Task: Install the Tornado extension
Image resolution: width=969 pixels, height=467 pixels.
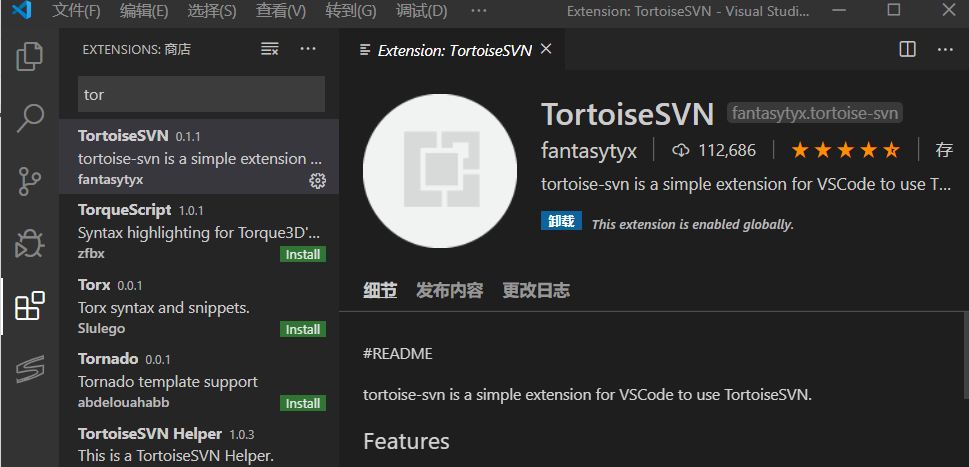Action: (x=303, y=403)
